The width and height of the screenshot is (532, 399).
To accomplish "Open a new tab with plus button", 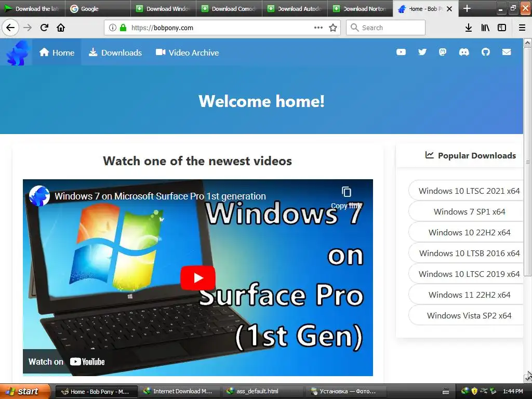I will [467, 8].
